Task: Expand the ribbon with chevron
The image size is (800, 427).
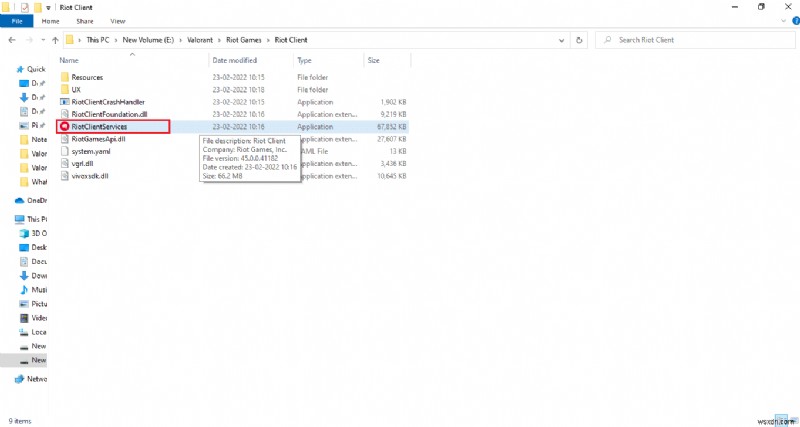Action: coord(784,21)
